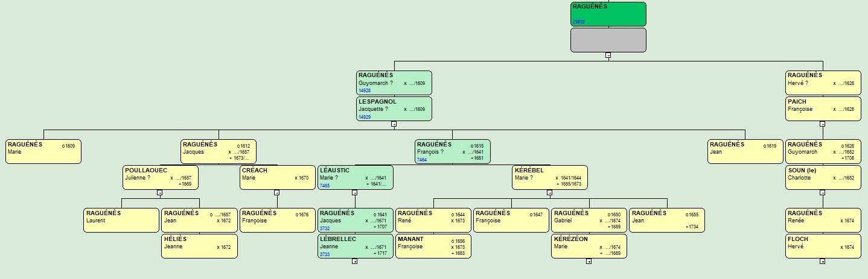868x279 pixels.
Task: Select Françoise RAGUÉNÈS born 1647 box
Action: 511,220
